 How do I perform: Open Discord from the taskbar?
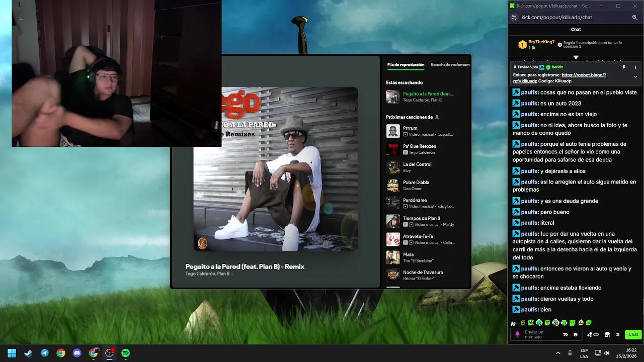77,353
